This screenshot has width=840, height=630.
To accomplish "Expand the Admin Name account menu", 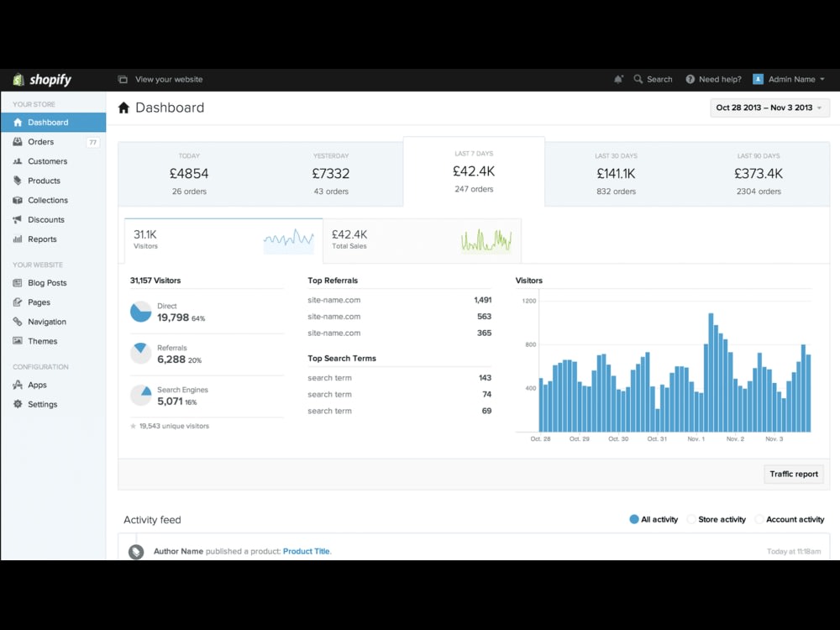I will (x=788, y=79).
